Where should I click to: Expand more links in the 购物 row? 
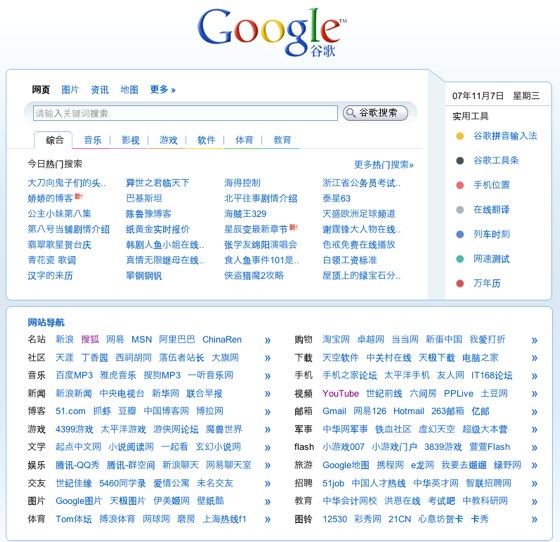pyautogui.click(x=534, y=341)
